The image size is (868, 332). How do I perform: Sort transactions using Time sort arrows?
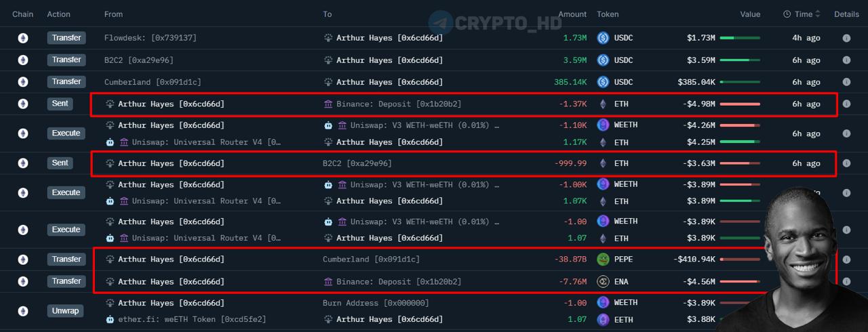point(818,14)
